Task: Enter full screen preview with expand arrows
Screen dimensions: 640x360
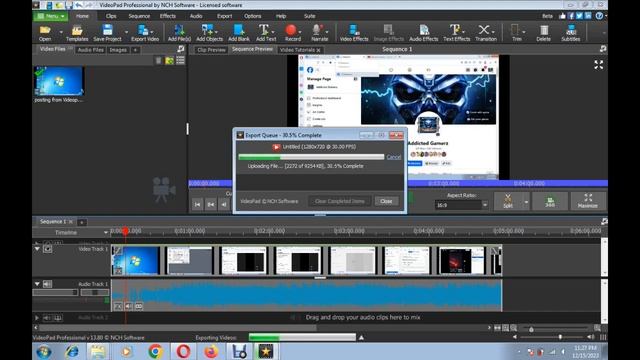Action: point(598,64)
